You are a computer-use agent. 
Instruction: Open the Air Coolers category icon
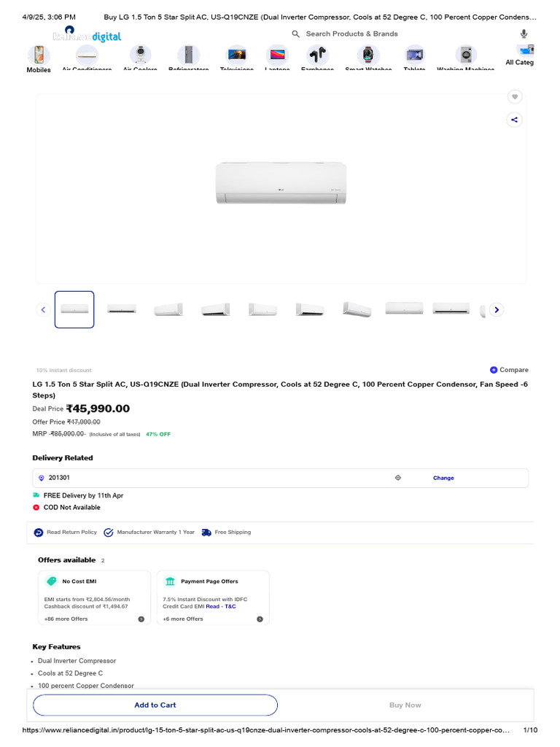click(140, 55)
